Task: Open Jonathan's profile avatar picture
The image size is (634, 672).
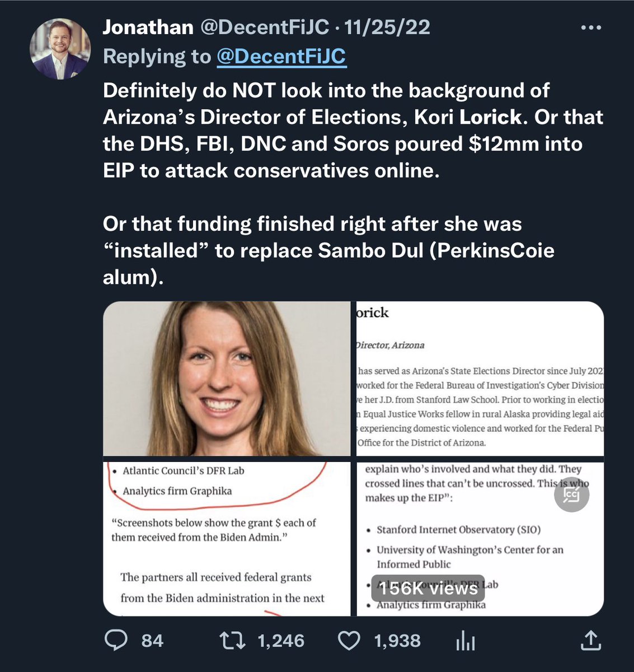Action: tap(60, 48)
